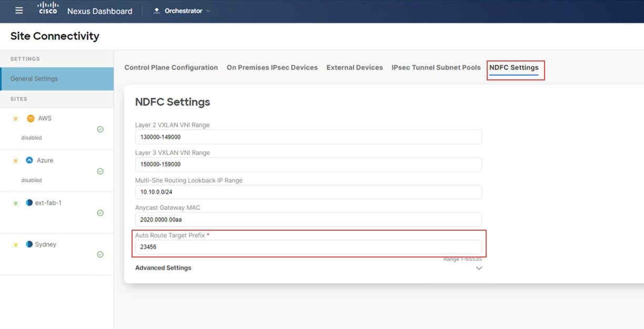Click the shield icon beside AWS
Image resolution: width=644 pixels, height=329 pixels.
(x=15, y=119)
